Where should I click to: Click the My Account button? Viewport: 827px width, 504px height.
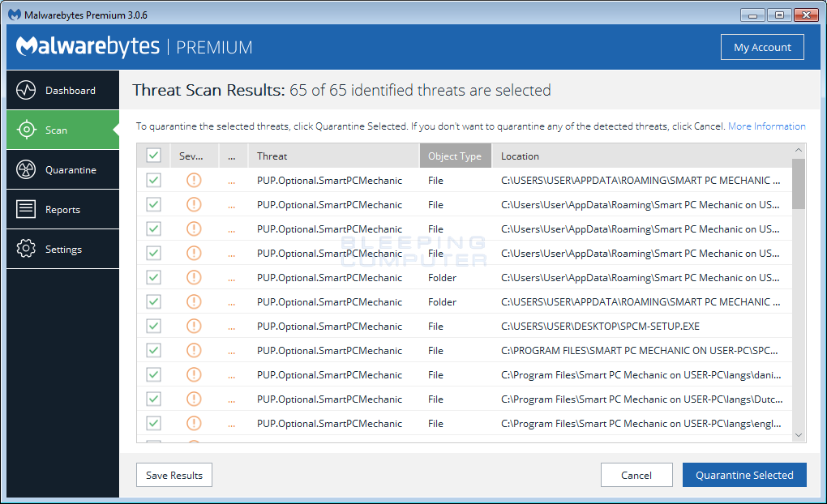[x=762, y=47]
